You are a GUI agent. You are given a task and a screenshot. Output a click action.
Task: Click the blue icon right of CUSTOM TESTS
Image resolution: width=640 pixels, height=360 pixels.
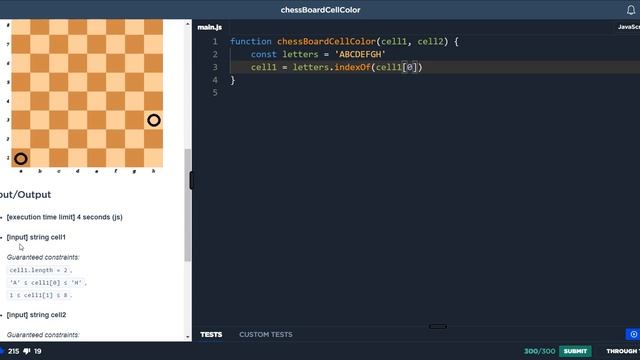click(633, 334)
